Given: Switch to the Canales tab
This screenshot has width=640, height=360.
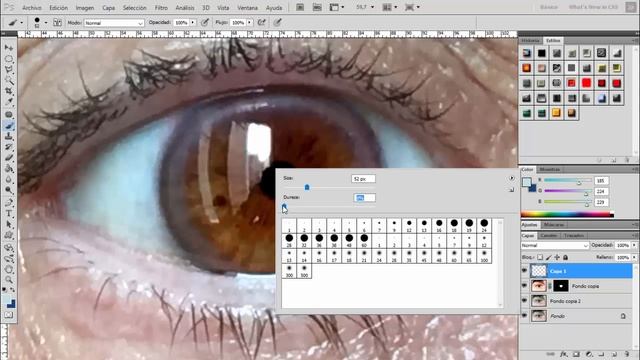Looking at the screenshot, I should coord(548,236).
